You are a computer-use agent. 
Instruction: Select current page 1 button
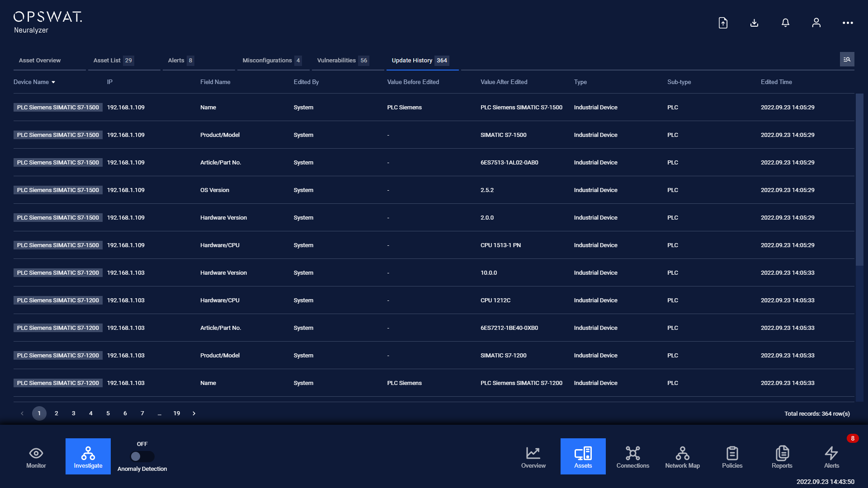click(39, 413)
